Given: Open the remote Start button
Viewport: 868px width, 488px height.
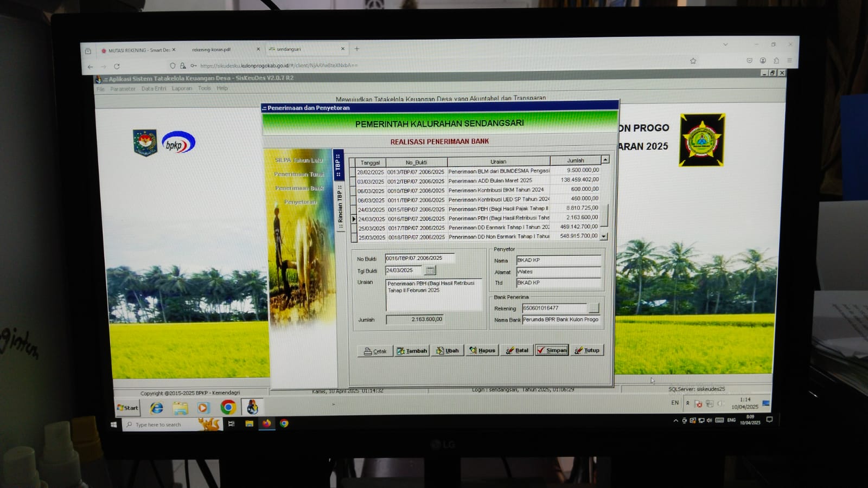Looking at the screenshot, I should coord(127,408).
